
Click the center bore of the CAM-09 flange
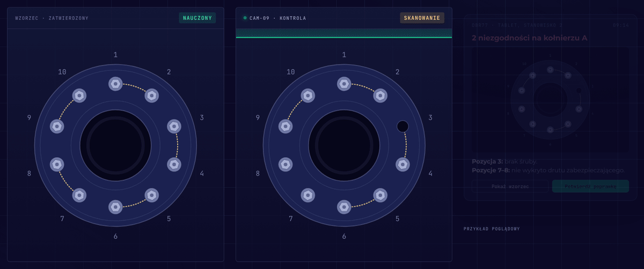coord(344,144)
